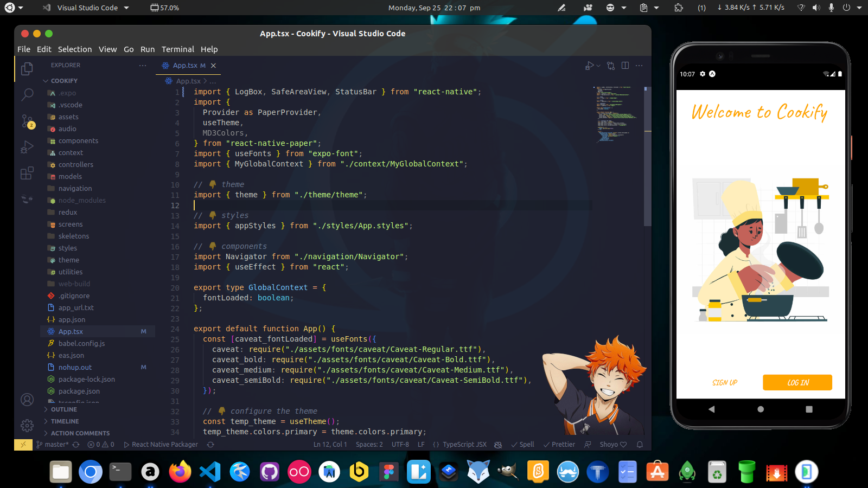
Task: Open the Search view in the activity bar
Action: pos(27,95)
